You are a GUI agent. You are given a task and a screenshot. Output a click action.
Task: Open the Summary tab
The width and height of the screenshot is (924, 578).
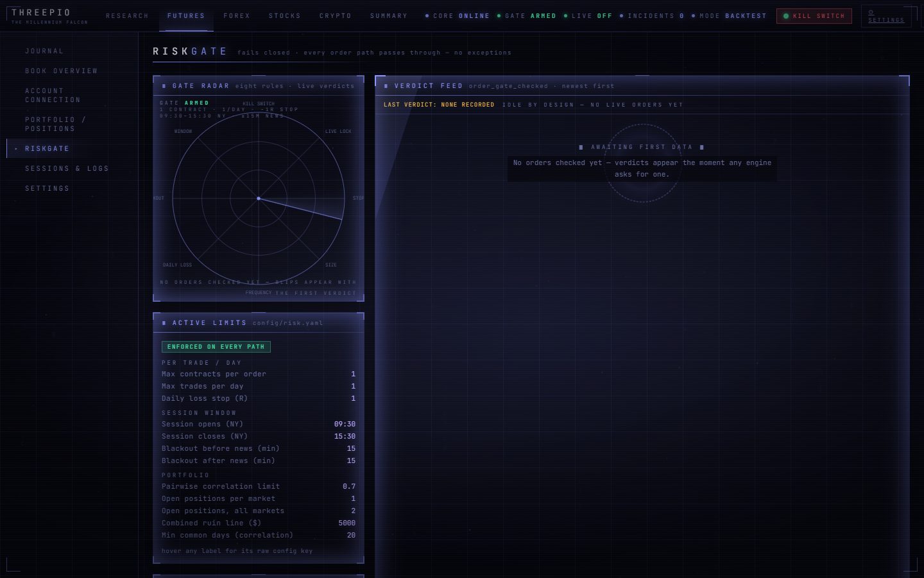(x=388, y=15)
